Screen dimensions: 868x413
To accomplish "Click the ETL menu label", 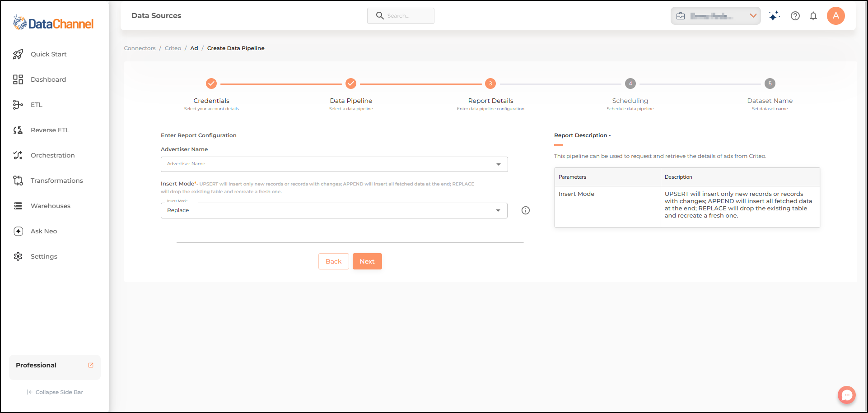I will point(37,105).
